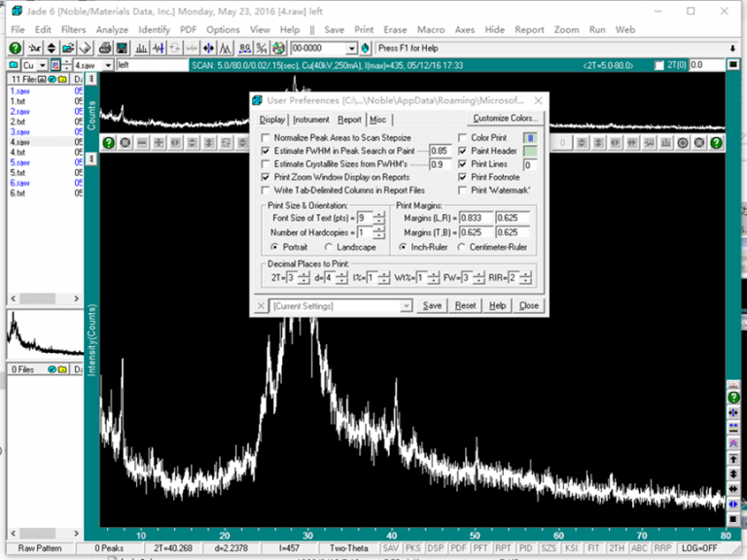Open the Filters menu
This screenshot has width=747, height=560.
[73, 29]
